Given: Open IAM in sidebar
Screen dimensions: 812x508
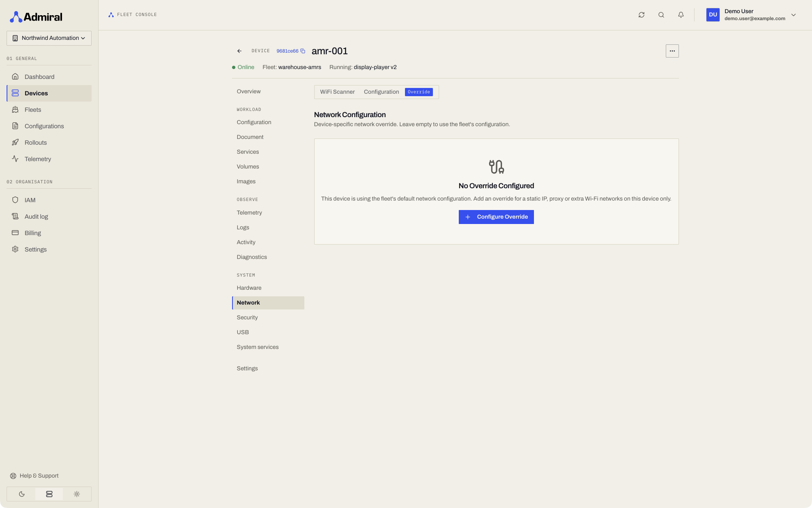Looking at the screenshot, I should (49, 200).
